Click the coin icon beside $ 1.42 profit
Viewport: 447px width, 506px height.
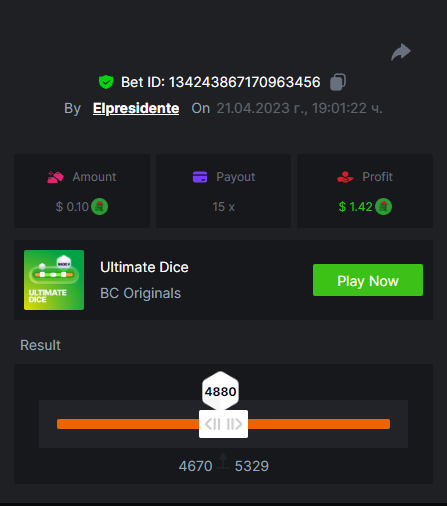(383, 207)
